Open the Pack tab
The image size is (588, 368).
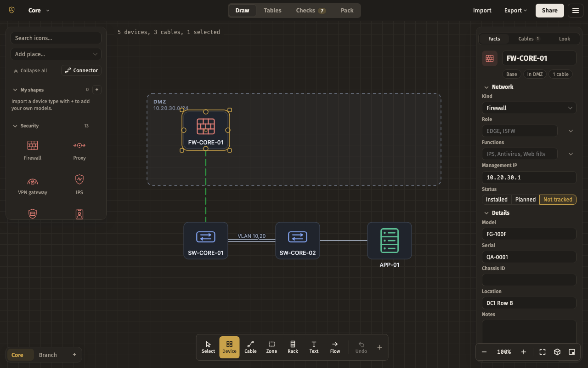[x=347, y=11]
